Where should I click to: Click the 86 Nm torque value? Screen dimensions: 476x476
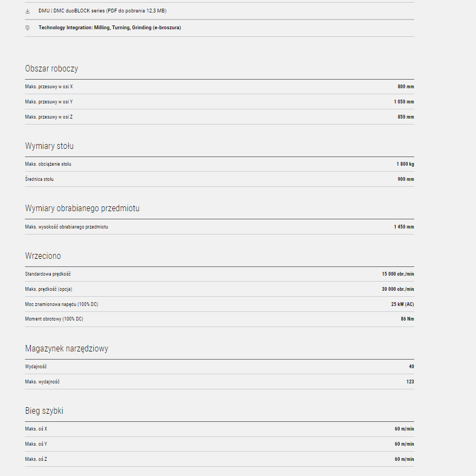pyautogui.click(x=407, y=319)
